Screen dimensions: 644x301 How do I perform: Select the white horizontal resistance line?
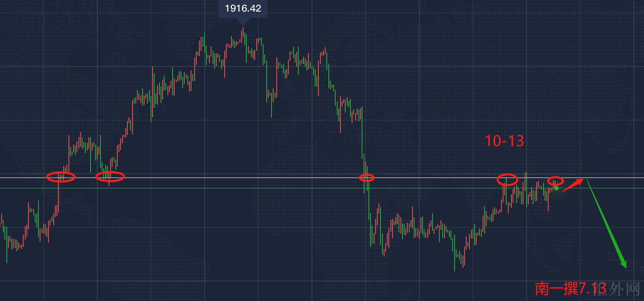(280, 177)
